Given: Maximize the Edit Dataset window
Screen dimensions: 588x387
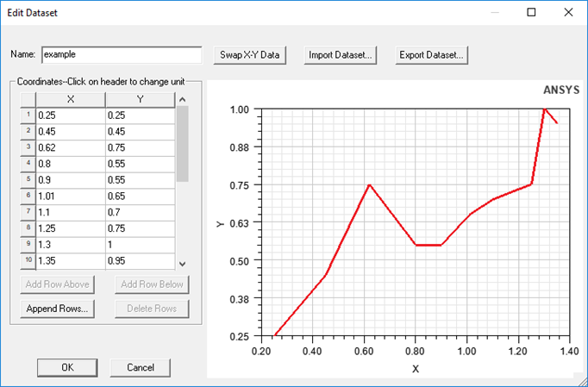Looking at the screenshot, I should (x=531, y=12).
